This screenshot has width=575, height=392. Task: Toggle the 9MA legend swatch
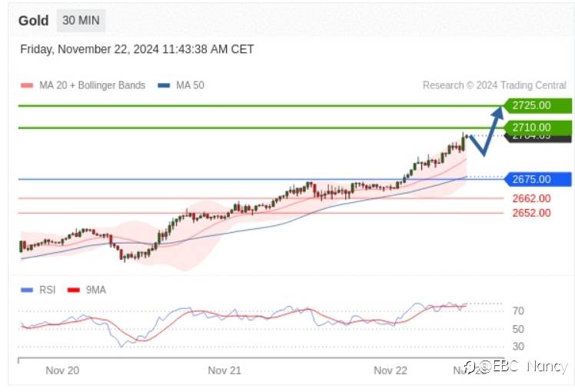point(74,290)
